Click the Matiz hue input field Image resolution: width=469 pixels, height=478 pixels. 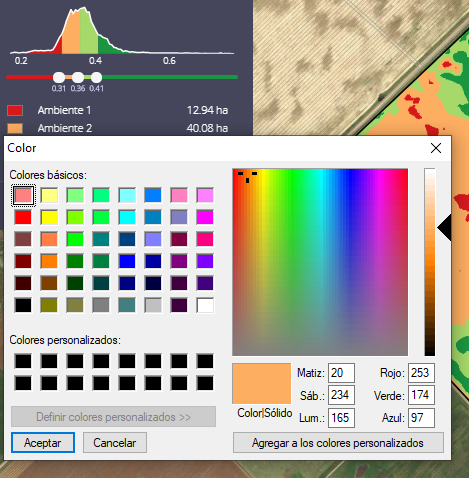[341, 373]
